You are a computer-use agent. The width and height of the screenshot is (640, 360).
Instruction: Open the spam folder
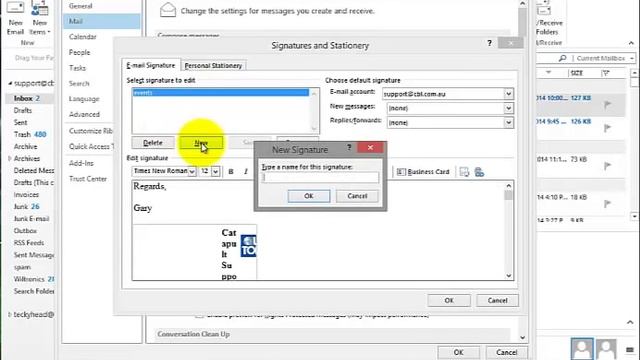coord(22,267)
